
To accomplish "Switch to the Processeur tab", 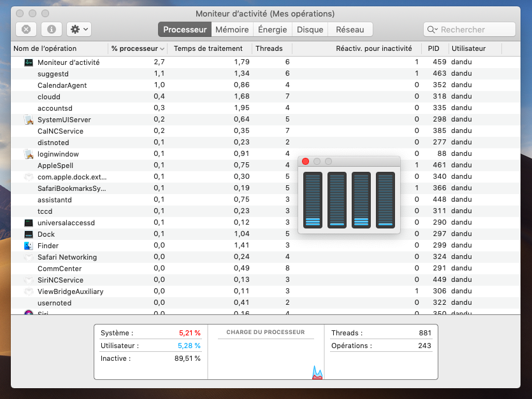I will (185, 29).
